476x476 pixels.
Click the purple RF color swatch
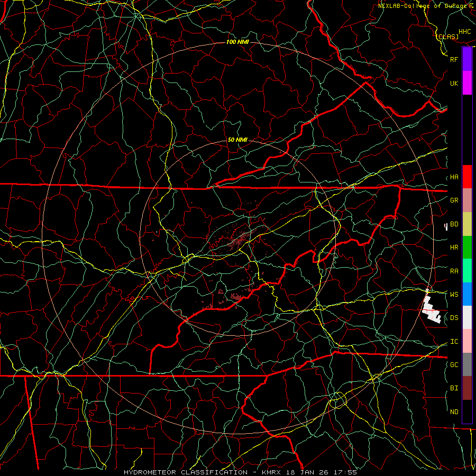467,59
